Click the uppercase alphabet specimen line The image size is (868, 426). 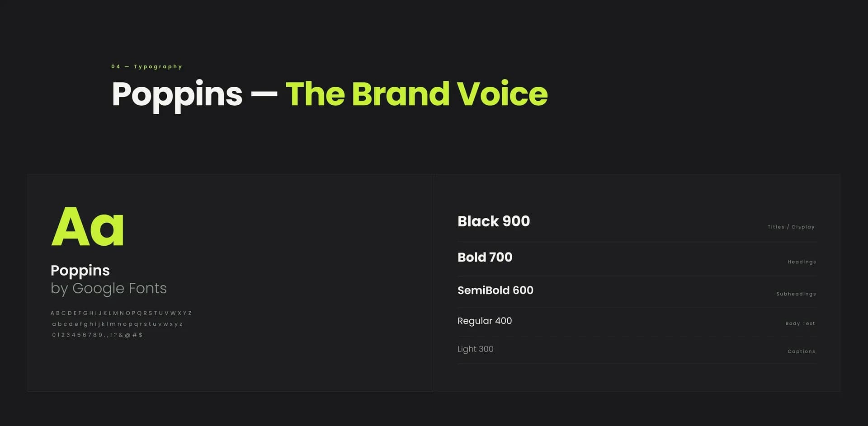coord(121,313)
